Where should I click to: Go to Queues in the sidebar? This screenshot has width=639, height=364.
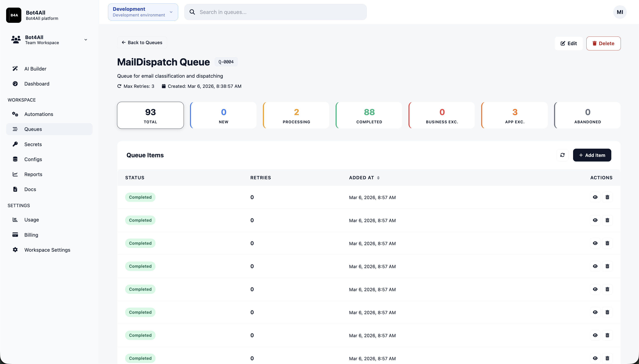tap(49, 129)
